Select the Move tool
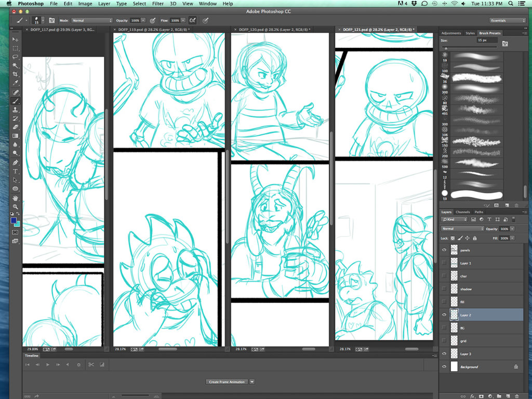This screenshot has height=399, width=532. [15, 39]
